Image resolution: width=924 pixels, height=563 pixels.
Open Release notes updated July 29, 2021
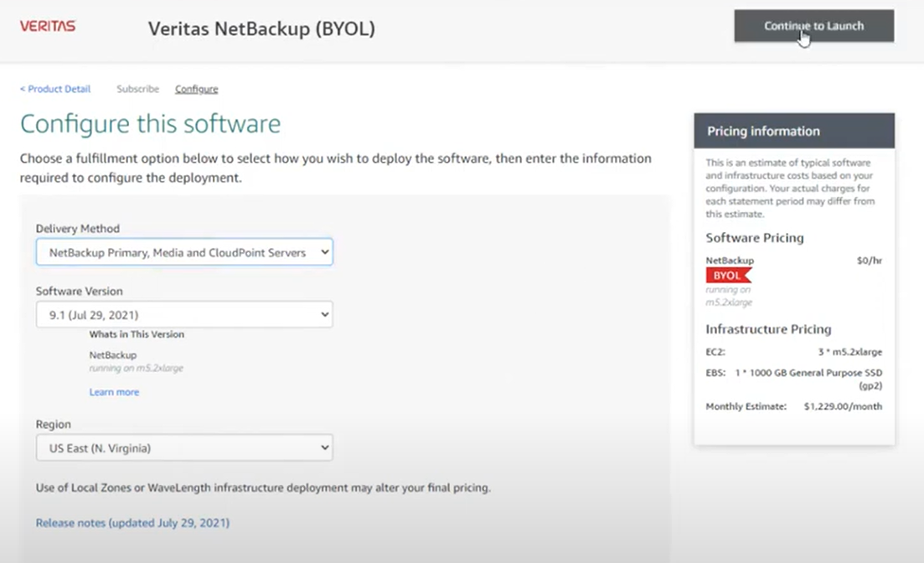tap(132, 523)
